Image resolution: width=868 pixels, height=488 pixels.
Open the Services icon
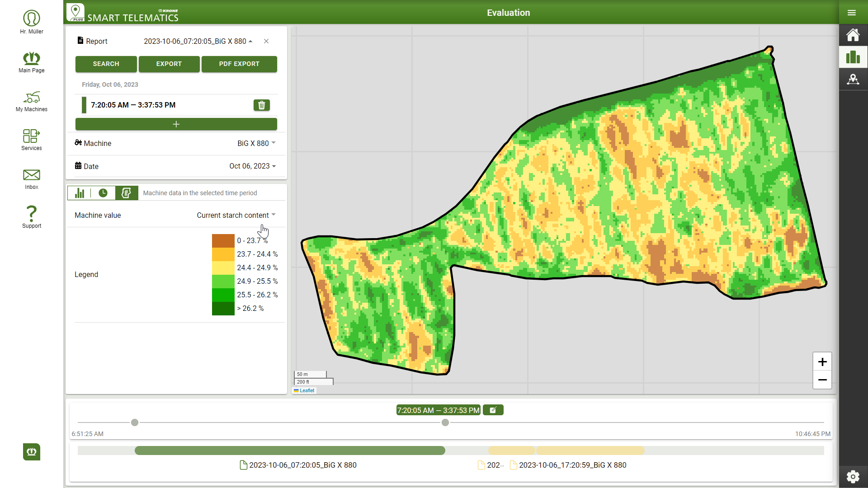click(x=32, y=140)
